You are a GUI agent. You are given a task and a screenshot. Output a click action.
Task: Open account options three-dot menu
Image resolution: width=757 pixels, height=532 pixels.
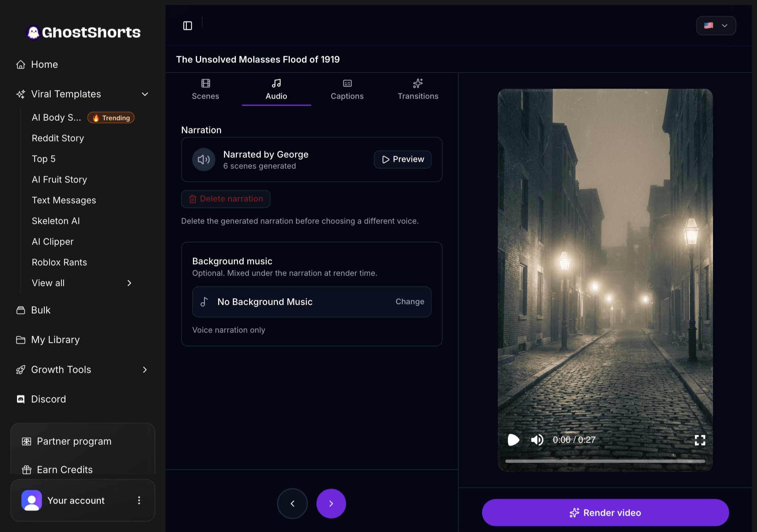click(139, 500)
